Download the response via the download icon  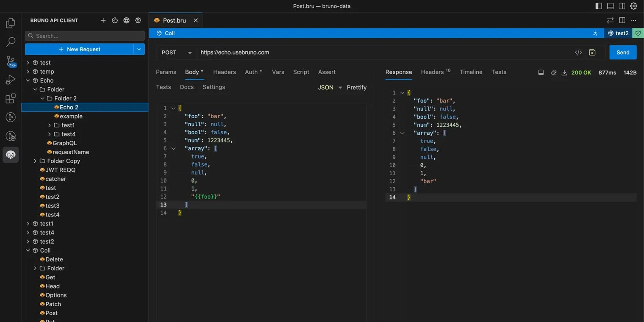[564, 72]
